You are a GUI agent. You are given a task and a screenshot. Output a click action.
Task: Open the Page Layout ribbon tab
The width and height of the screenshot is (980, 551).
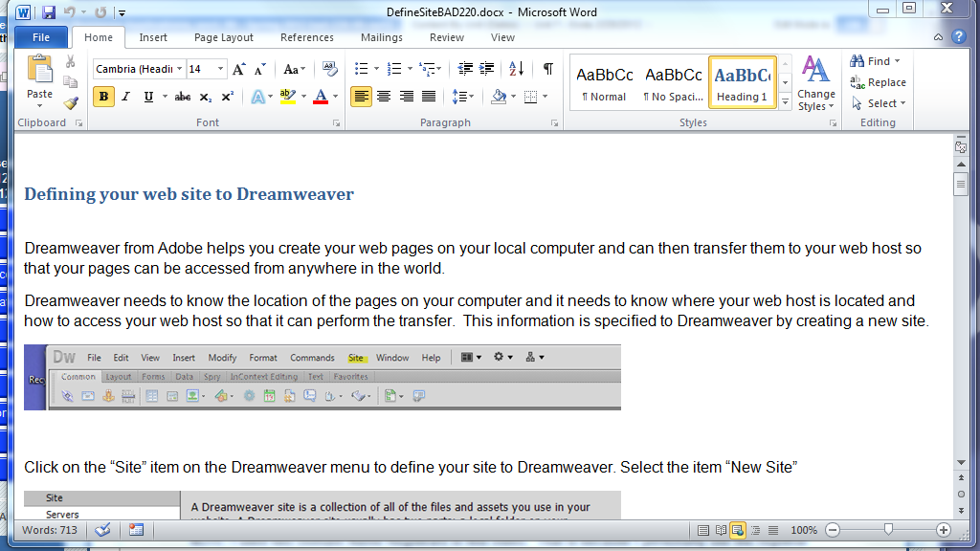click(224, 37)
